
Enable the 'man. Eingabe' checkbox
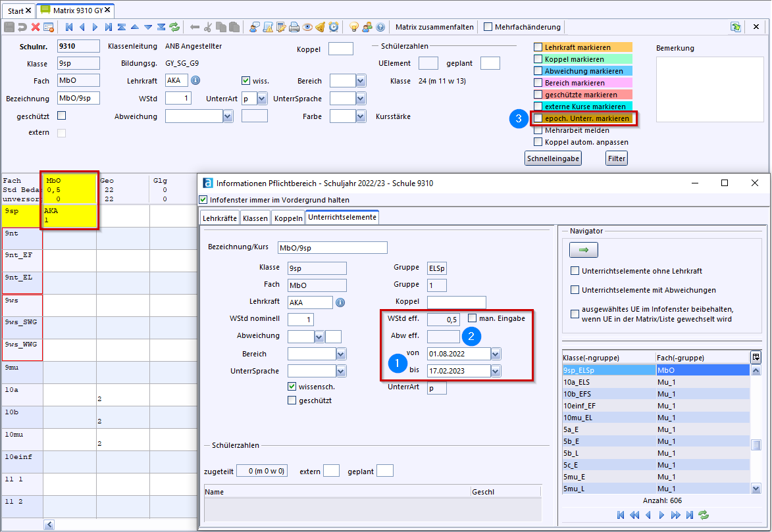click(x=473, y=318)
